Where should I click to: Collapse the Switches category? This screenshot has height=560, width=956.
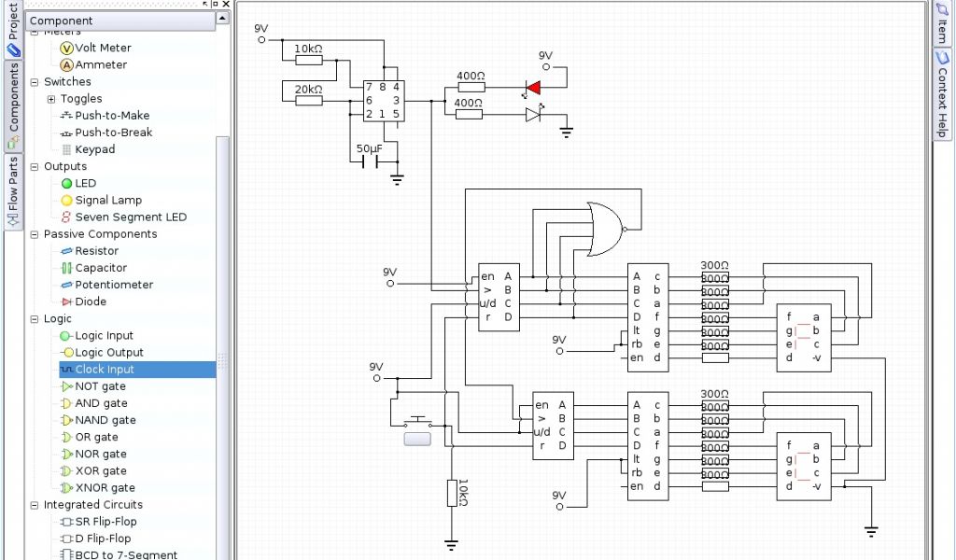coord(35,82)
